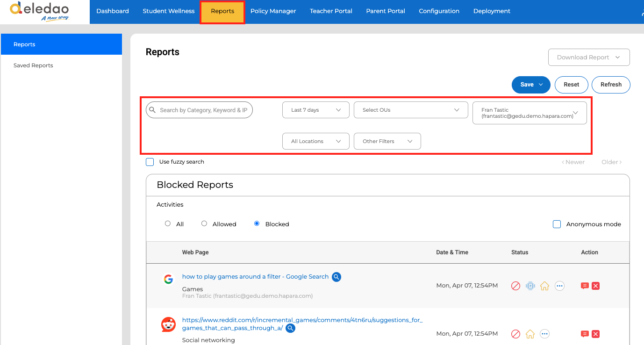Click the home icon in reddit row
The height and width of the screenshot is (345, 644).
[530, 334]
